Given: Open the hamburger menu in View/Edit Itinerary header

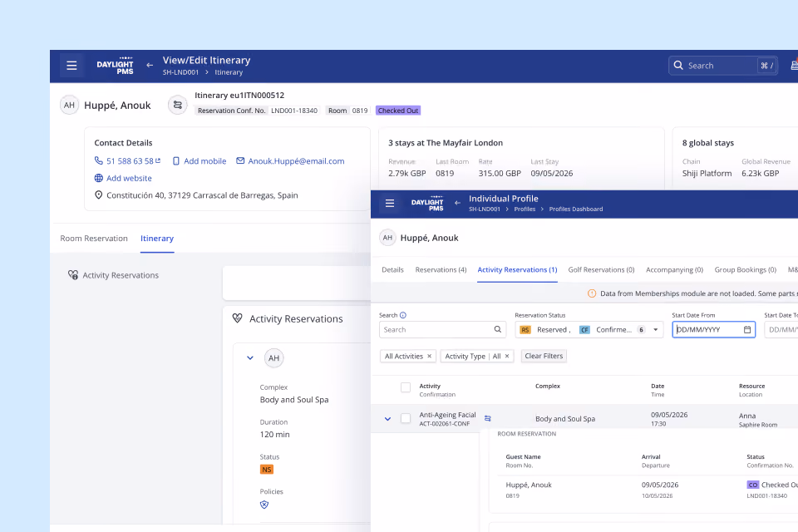Looking at the screenshot, I should [x=71, y=66].
